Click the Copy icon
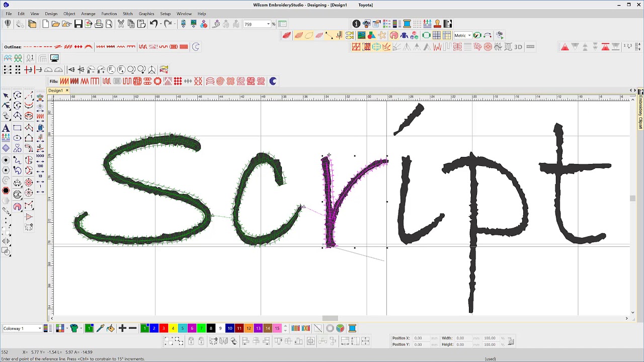 click(131, 24)
